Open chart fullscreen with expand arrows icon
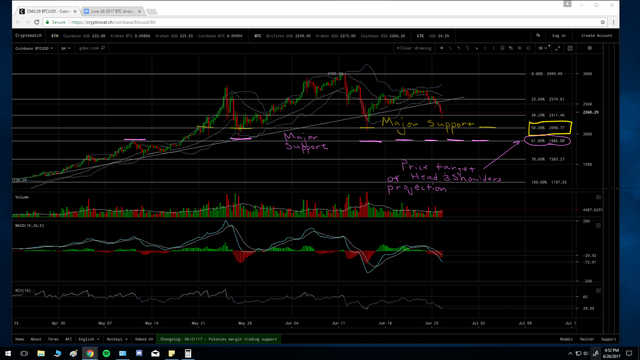This screenshot has width=640, height=360. 558,48
